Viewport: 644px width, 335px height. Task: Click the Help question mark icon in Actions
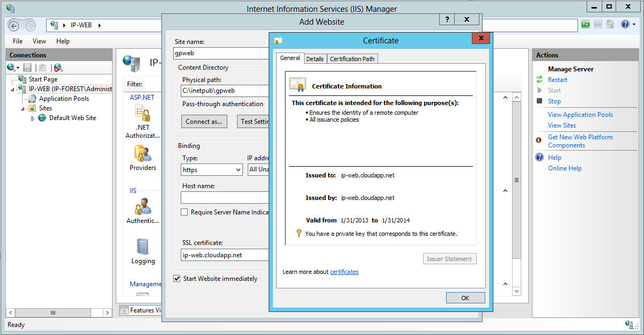pos(539,157)
